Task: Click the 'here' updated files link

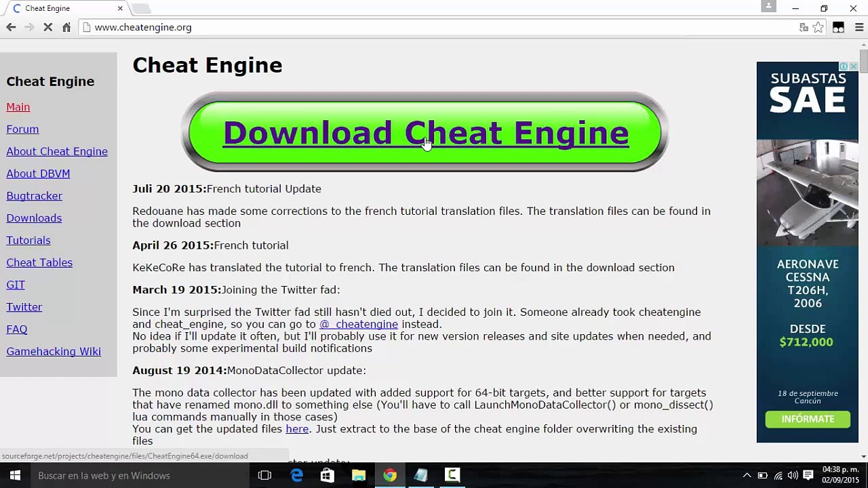Action: coord(297,429)
